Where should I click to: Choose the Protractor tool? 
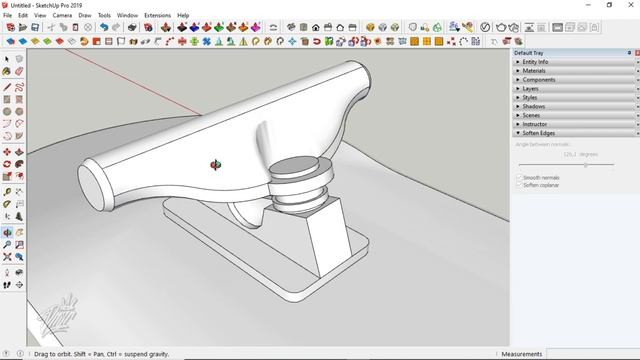(7, 204)
